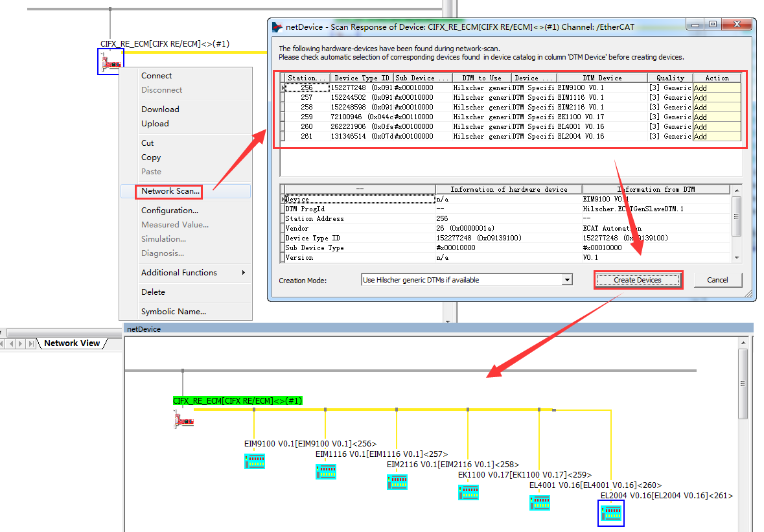Image resolution: width=764 pixels, height=532 pixels.
Task: Open the Creation Mode dropdown
Action: (566, 280)
